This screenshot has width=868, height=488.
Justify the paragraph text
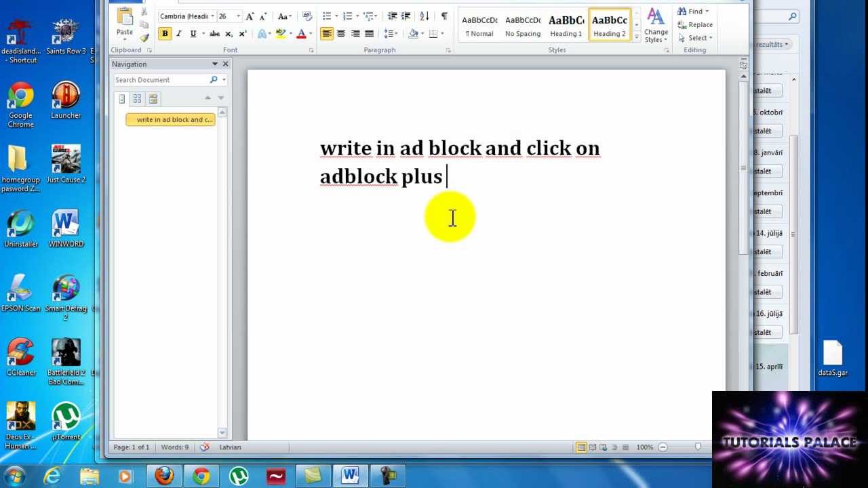(x=370, y=34)
